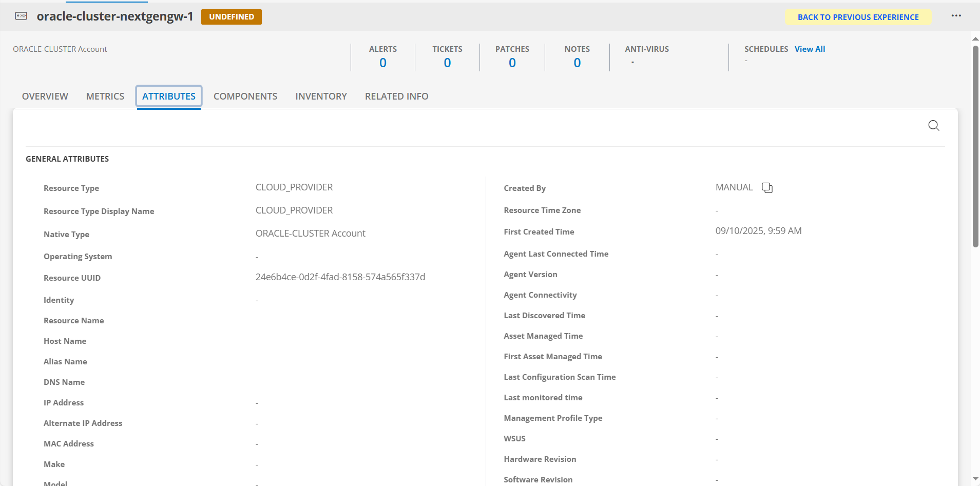Click the ANTI-VIRUS summary header

[x=647, y=49]
